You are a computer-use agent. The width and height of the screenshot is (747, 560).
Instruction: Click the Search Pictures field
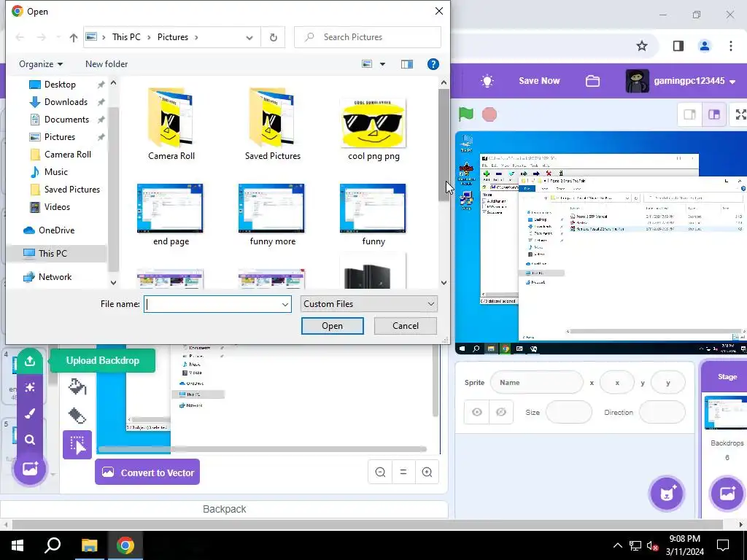[x=368, y=37]
